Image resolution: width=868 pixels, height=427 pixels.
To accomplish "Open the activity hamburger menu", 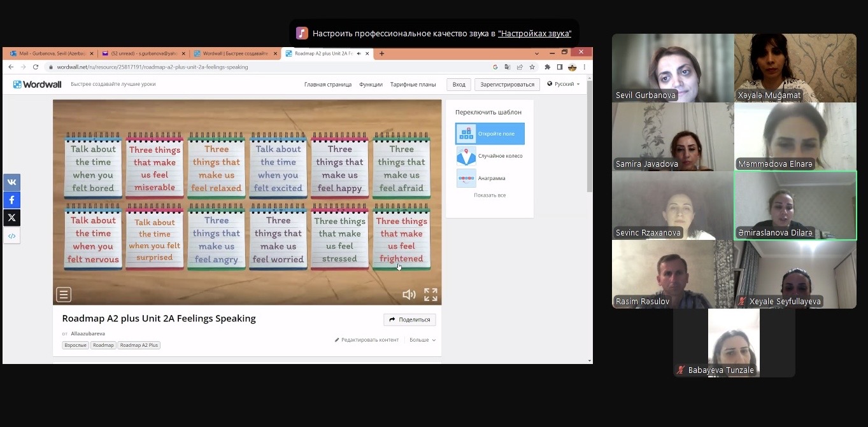I will coord(63,295).
